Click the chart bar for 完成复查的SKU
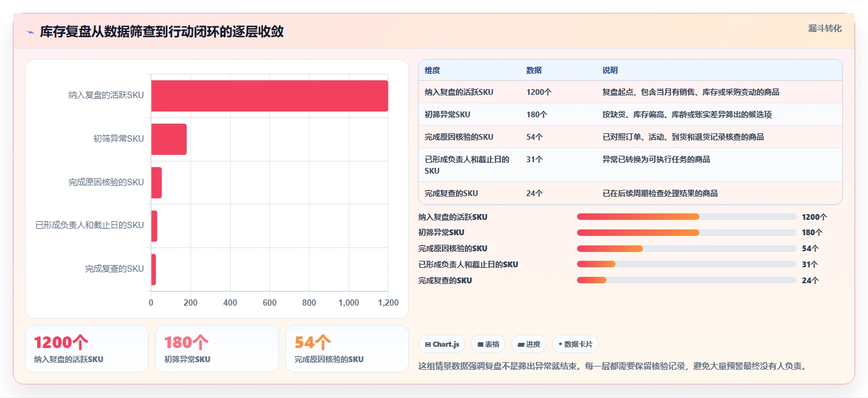This screenshot has height=398, width=868. point(154,269)
